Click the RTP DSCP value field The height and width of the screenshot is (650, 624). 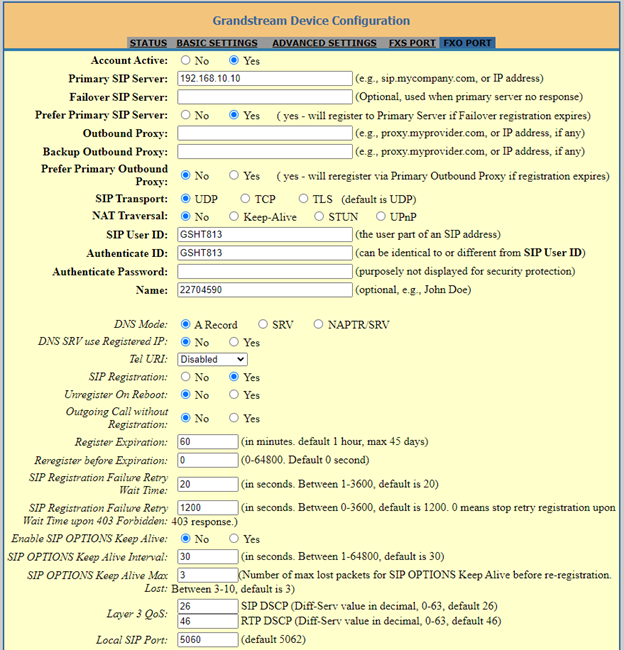tap(208, 621)
